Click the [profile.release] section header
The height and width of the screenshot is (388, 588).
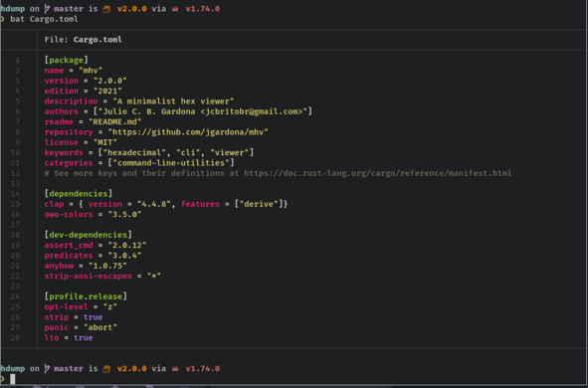pos(86,296)
